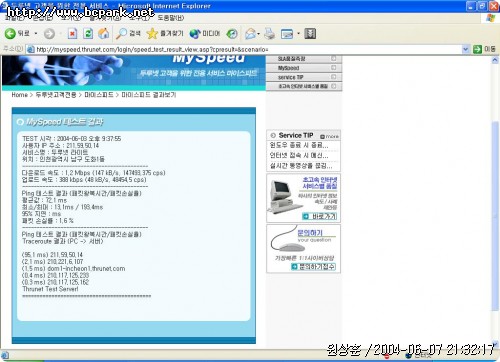Image resolution: width=500 pixels, height=362 pixels.
Task: Open the 도구(T) Tools menu
Action: pos(139,18)
